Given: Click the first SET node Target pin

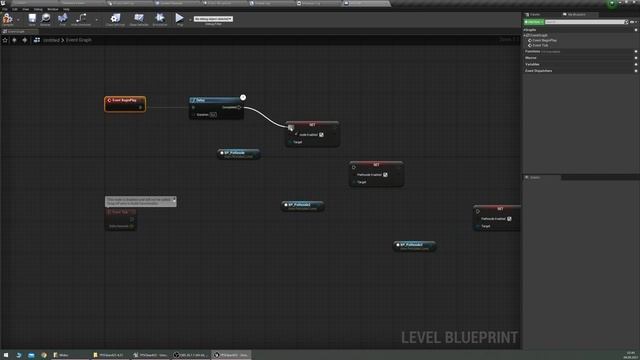Looking at the screenshot, I should point(290,142).
